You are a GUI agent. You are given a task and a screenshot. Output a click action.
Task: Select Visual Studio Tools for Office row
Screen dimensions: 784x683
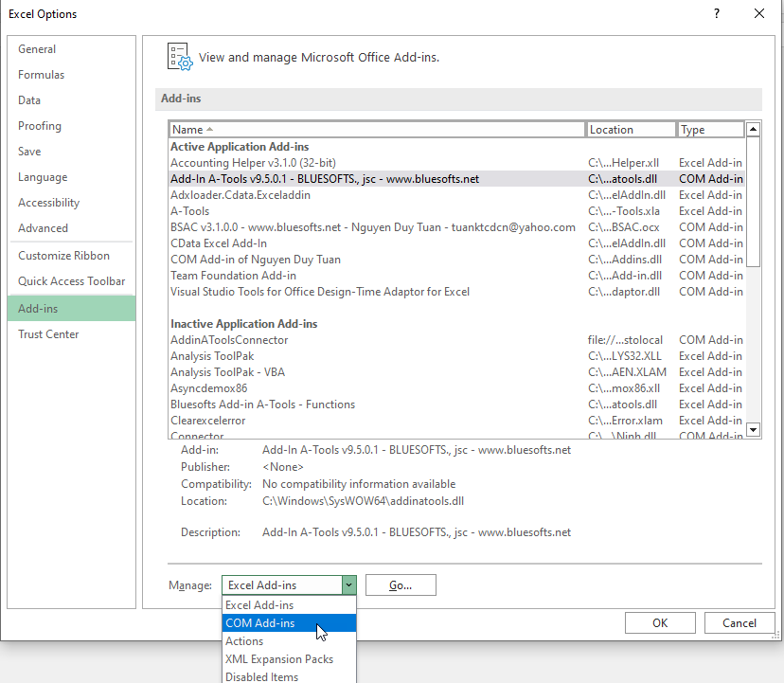point(457,291)
